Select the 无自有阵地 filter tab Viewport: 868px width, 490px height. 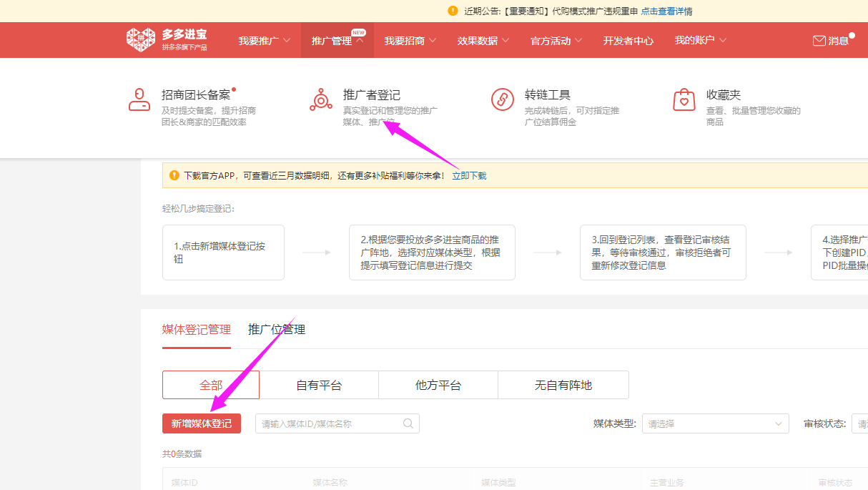563,385
